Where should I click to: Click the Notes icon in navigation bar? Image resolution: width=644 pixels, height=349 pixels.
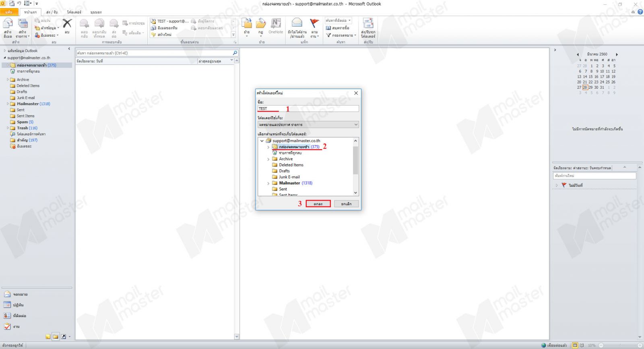tap(48, 337)
